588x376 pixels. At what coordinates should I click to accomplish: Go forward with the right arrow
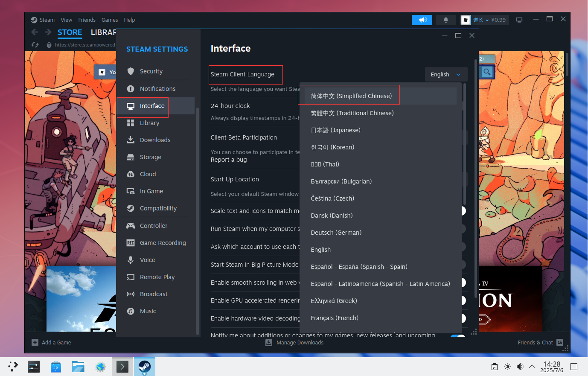tap(48, 32)
